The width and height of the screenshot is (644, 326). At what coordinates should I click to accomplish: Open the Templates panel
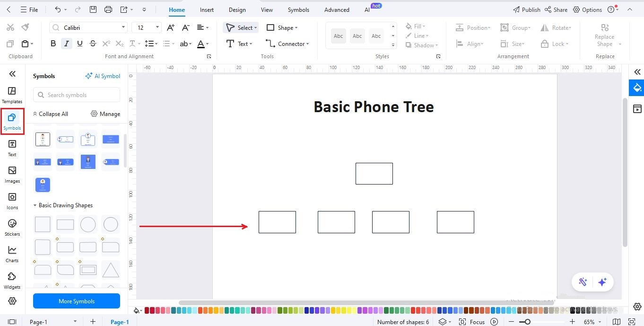pos(12,95)
